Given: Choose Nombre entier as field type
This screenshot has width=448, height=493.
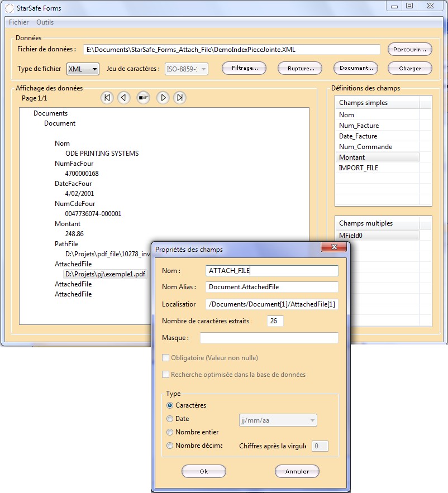Looking at the screenshot, I should (x=170, y=432).
